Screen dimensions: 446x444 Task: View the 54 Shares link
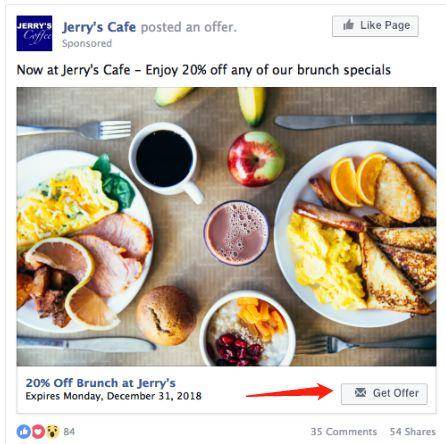(x=413, y=432)
